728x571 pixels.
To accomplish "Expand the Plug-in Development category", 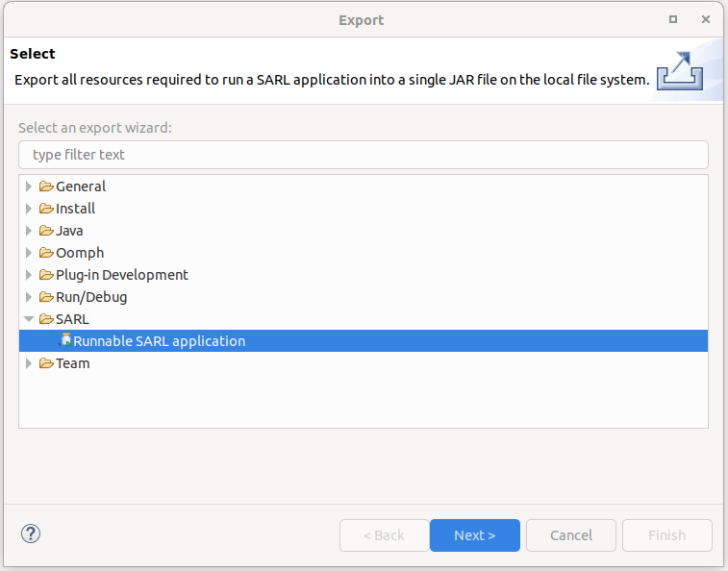I will click(29, 275).
